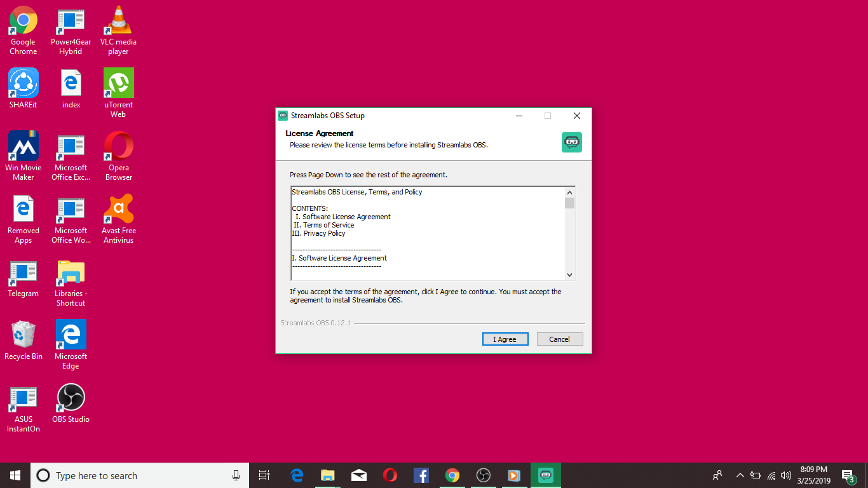Viewport: 868px width, 488px height.
Task: Click I Agree to accept the license
Action: 505,339
